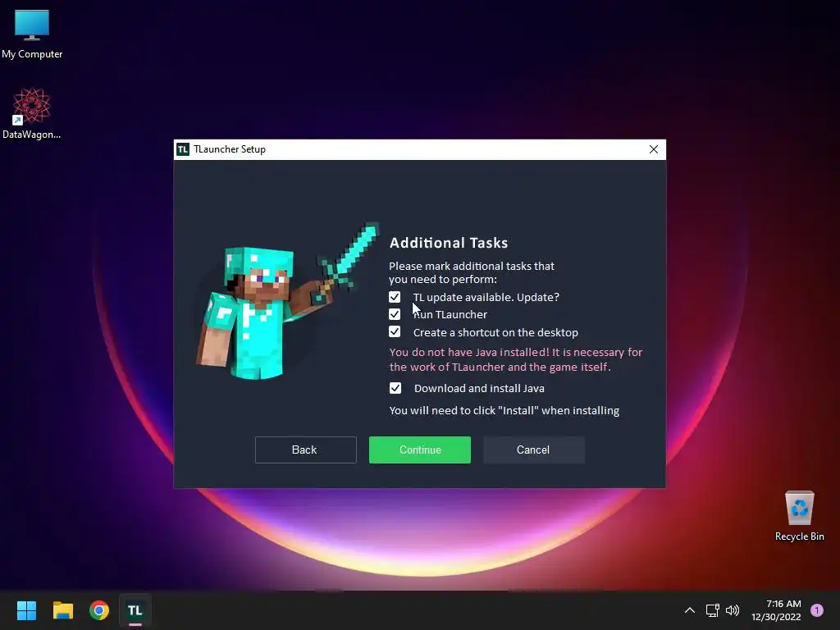Click the TL logo in the title bar
840x630 pixels.
183,149
